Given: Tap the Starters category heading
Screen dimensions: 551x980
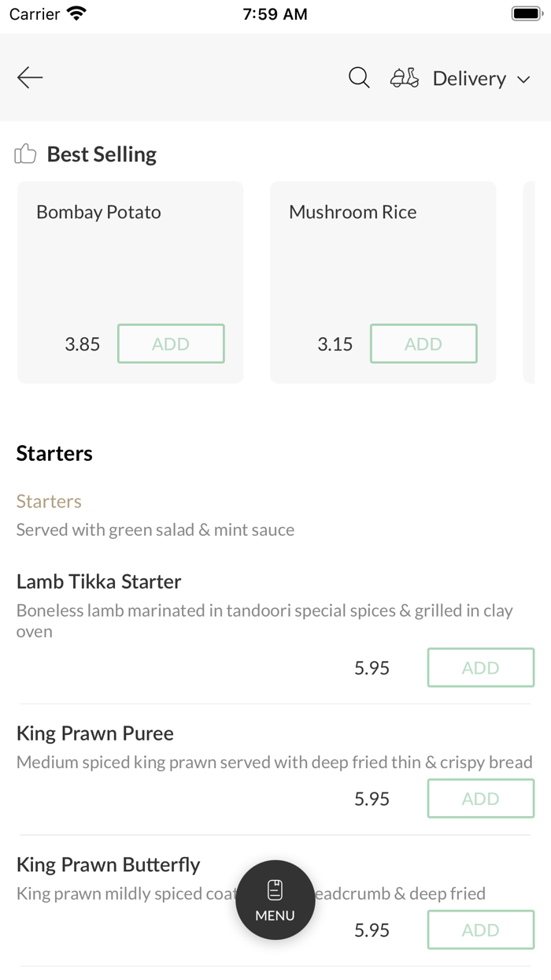Looking at the screenshot, I should click(x=54, y=453).
